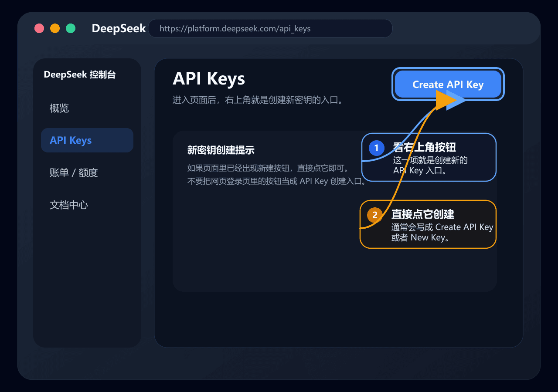Click the Create API Key button
The width and height of the screenshot is (558, 392).
[448, 84]
